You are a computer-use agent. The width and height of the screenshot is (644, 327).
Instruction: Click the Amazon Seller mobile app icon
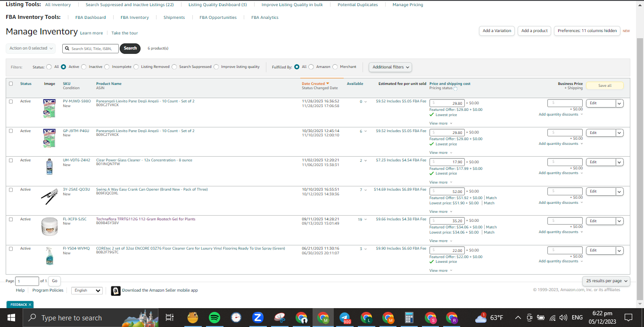tap(116, 291)
